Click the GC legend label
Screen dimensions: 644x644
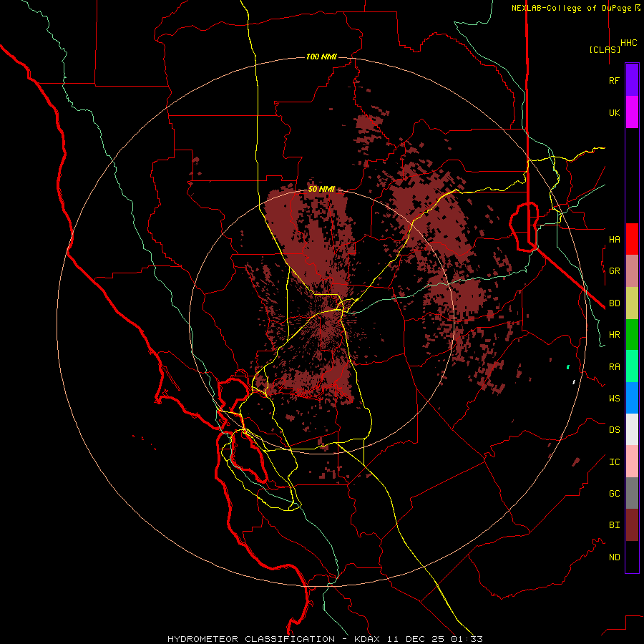(614, 494)
